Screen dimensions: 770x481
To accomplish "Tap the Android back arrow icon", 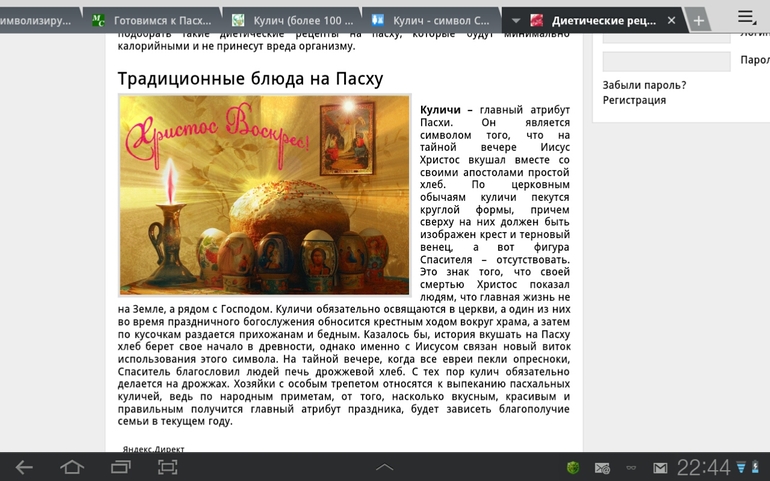I will (24, 467).
